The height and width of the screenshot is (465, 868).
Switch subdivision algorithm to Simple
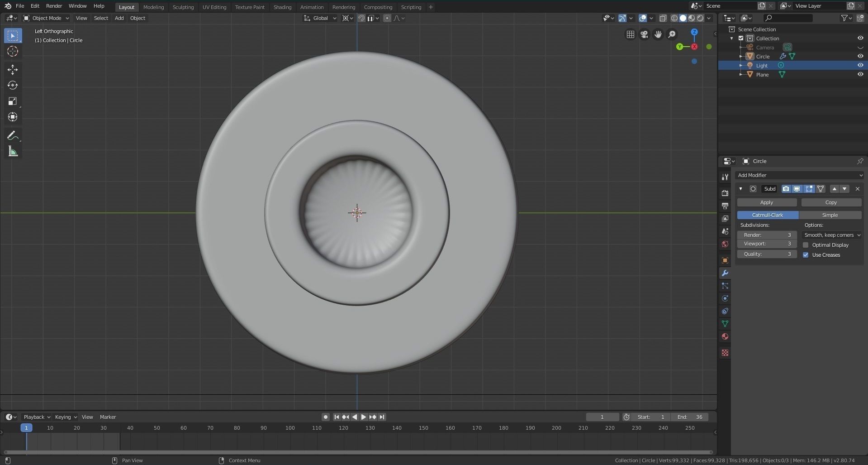coord(830,215)
